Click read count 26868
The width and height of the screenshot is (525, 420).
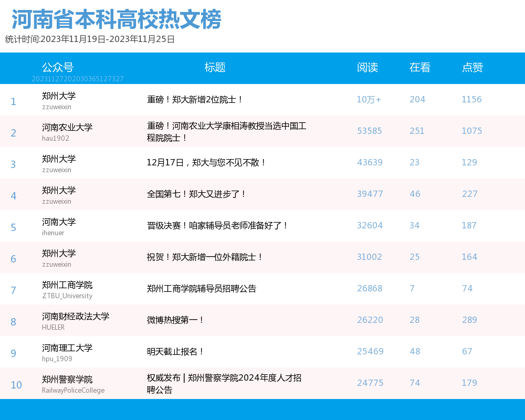(x=370, y=288)
